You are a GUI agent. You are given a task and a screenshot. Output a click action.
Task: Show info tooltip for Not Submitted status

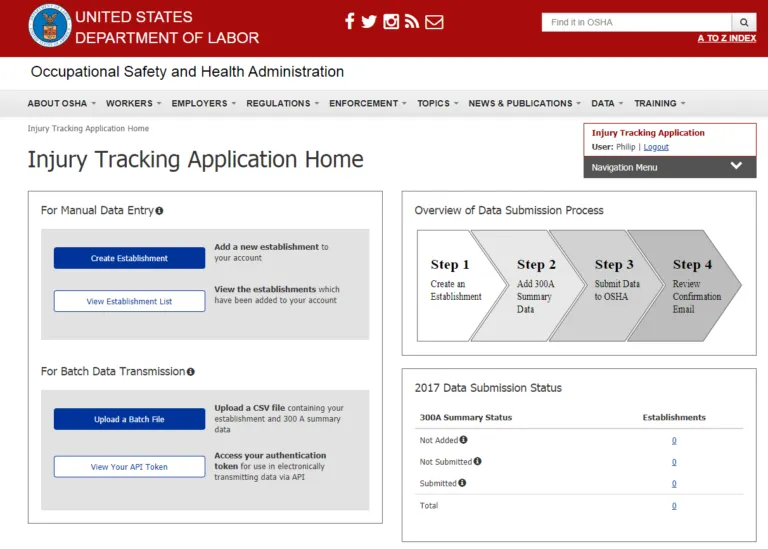pos(477,461)
